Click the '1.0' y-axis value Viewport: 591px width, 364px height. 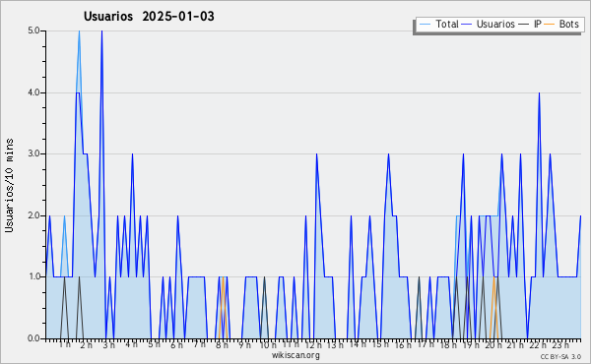click(33, 276)
